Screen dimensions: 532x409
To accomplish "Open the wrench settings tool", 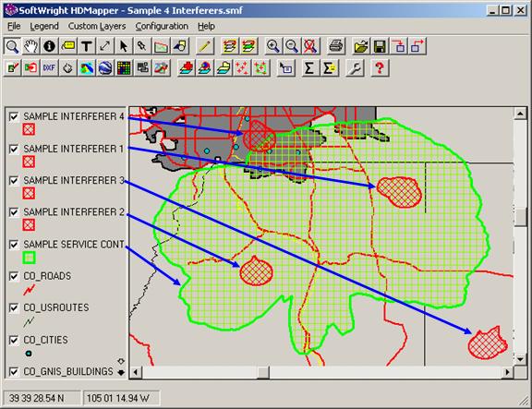I will (355, 68).
